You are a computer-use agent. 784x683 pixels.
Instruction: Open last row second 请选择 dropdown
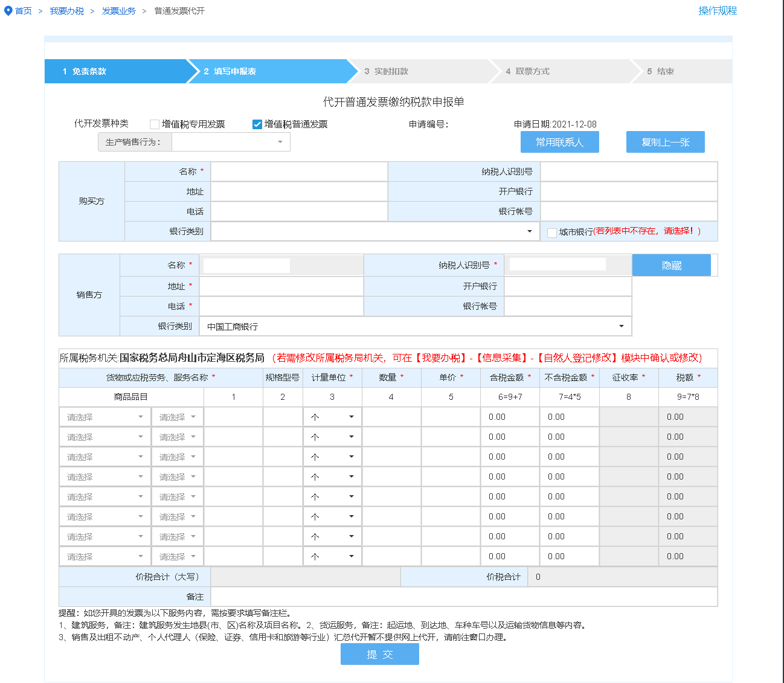pos(177,557)
